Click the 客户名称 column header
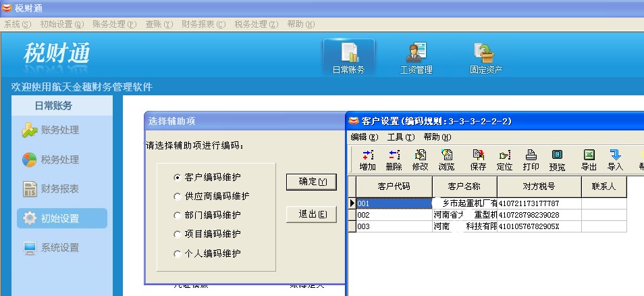 464,187
